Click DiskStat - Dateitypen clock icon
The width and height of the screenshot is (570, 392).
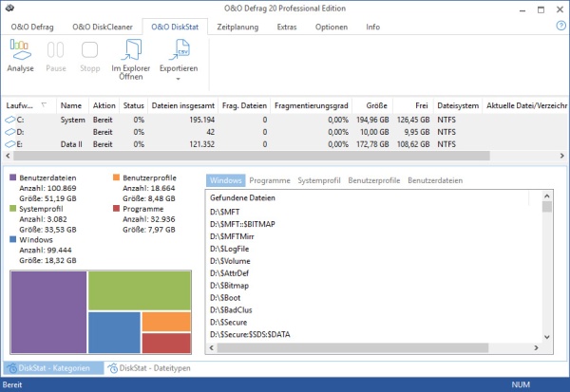click(113, 368)
